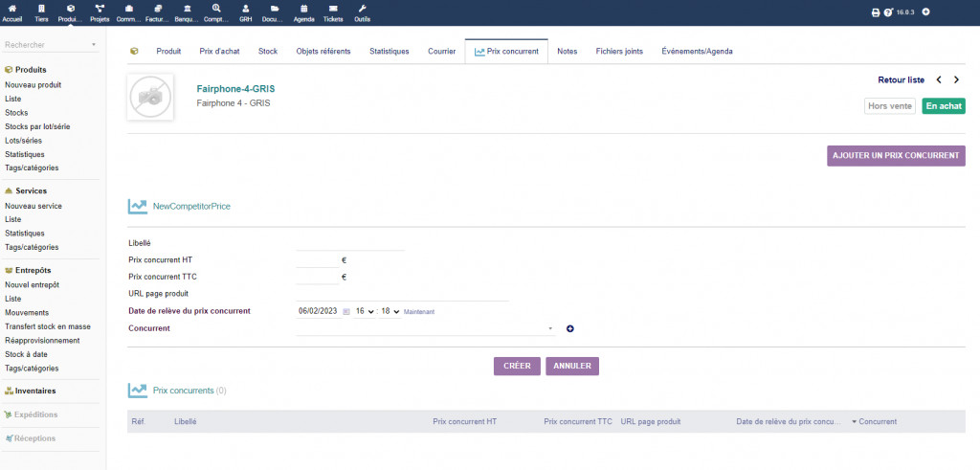This screenshot has width=980, height=470.
Task: Click the Maintenant link to set current time
Action: point(419,312)
